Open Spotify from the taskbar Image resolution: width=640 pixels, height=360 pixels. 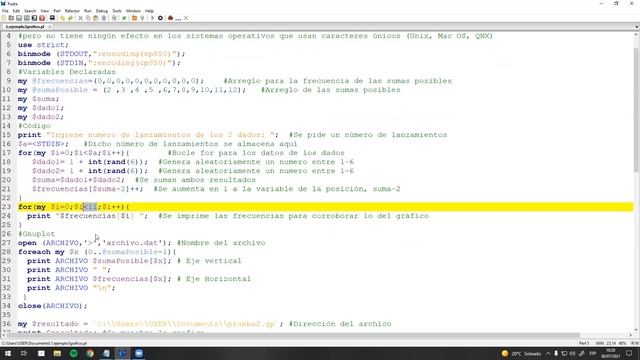pos(73,353)
